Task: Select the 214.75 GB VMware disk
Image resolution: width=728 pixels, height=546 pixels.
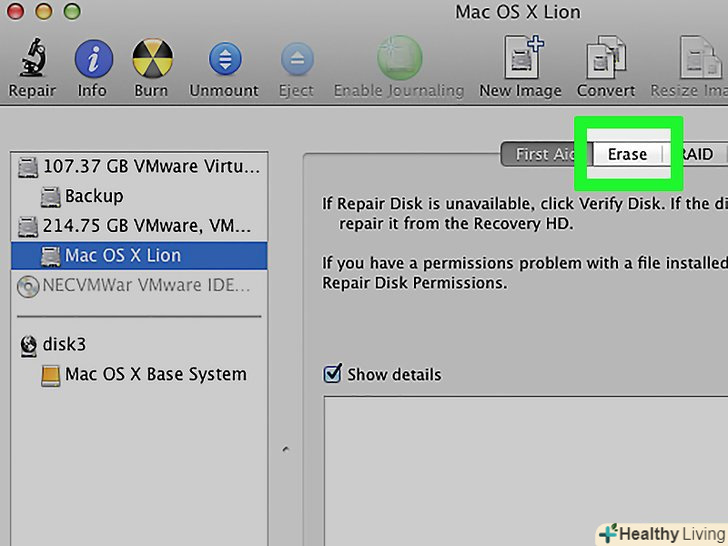Action: [x=140, y=226]
